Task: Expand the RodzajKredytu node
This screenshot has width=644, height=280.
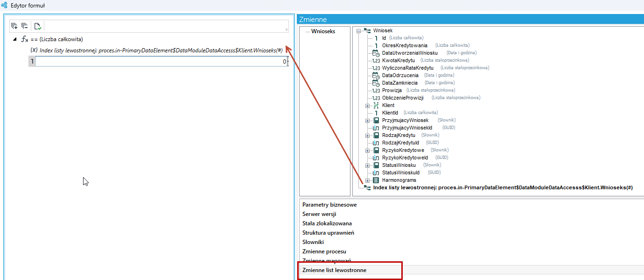Action: [x=367, y=135]
